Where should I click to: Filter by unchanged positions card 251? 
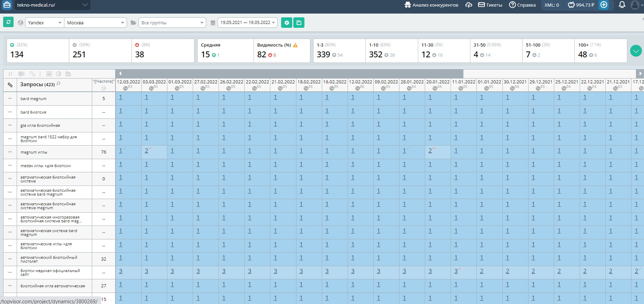[100, 51]
